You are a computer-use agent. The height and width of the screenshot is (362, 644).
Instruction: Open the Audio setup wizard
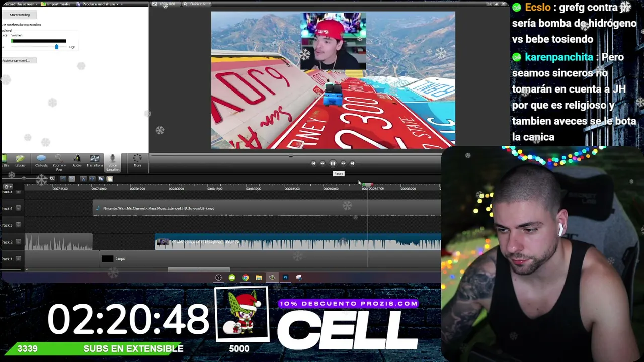coord(18,60)
